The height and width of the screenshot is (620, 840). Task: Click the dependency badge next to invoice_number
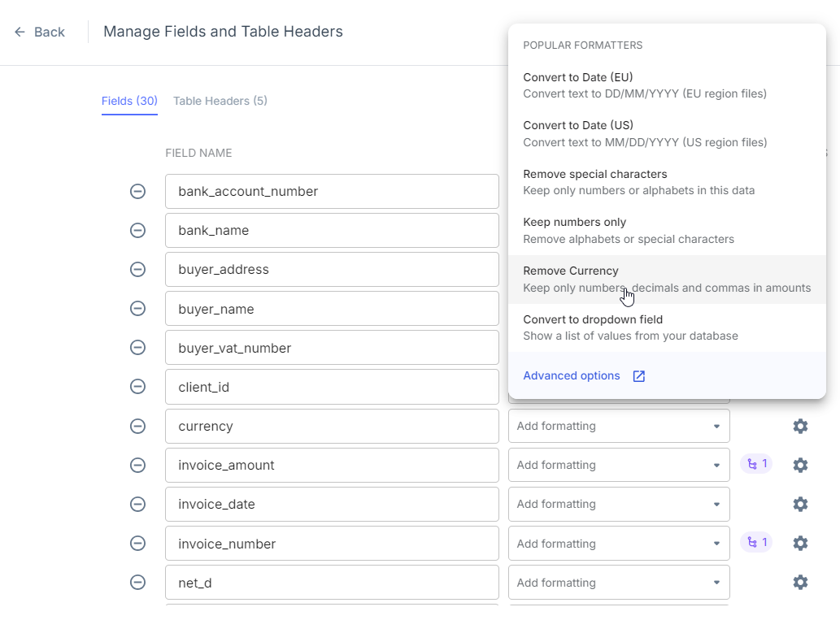coord(756,542)
